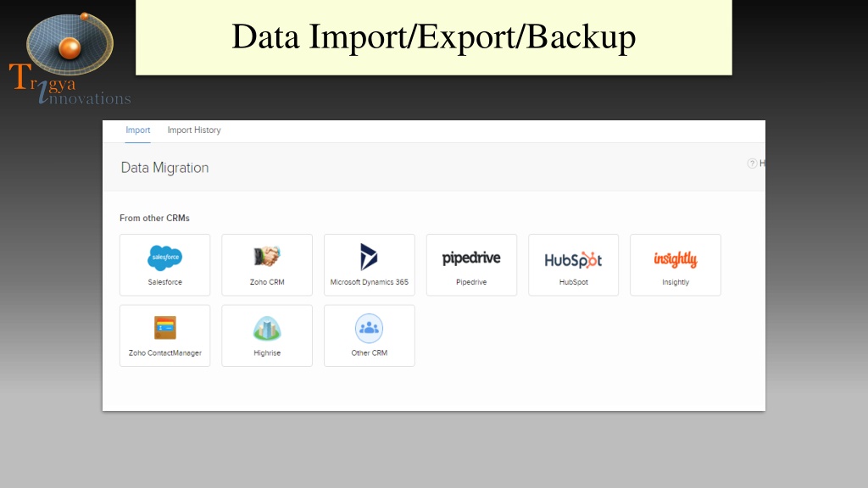The image size is (868, 488).
Task: Choose the Microsoft Dynamics 365 logo
Action: click(x=369, y=257)
